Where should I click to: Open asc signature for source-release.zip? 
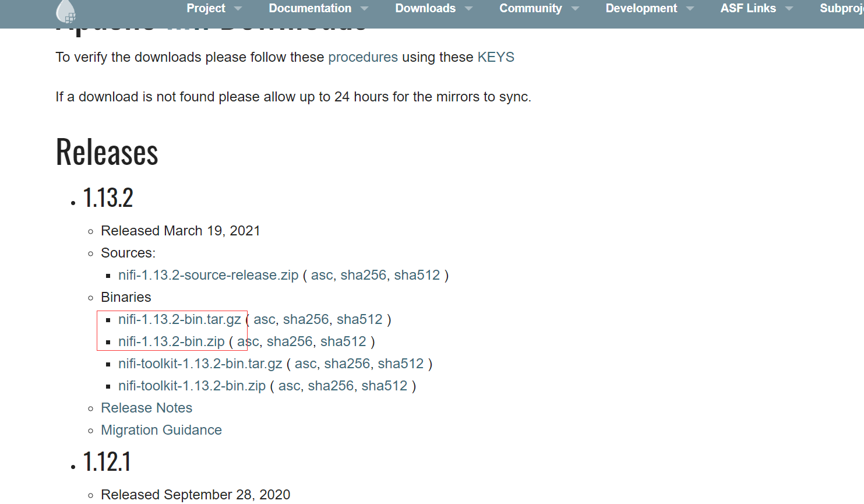click(322, 275)
